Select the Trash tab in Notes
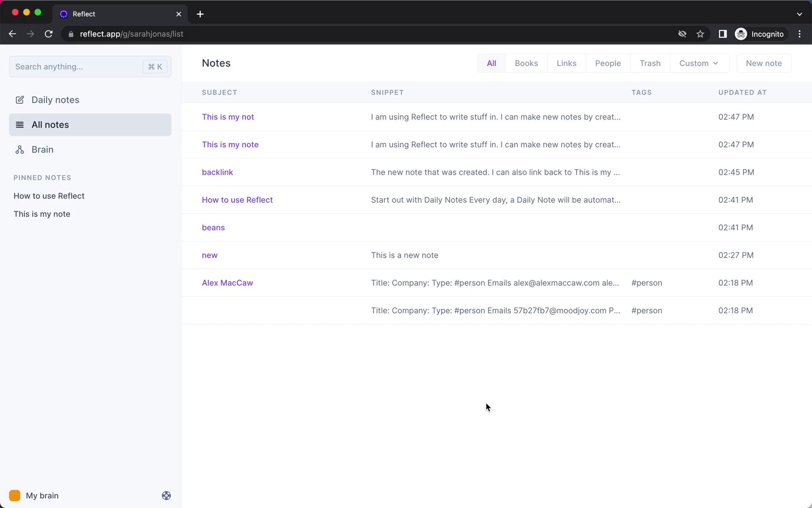This screenshot has height=508, width=812. [650, 63]
